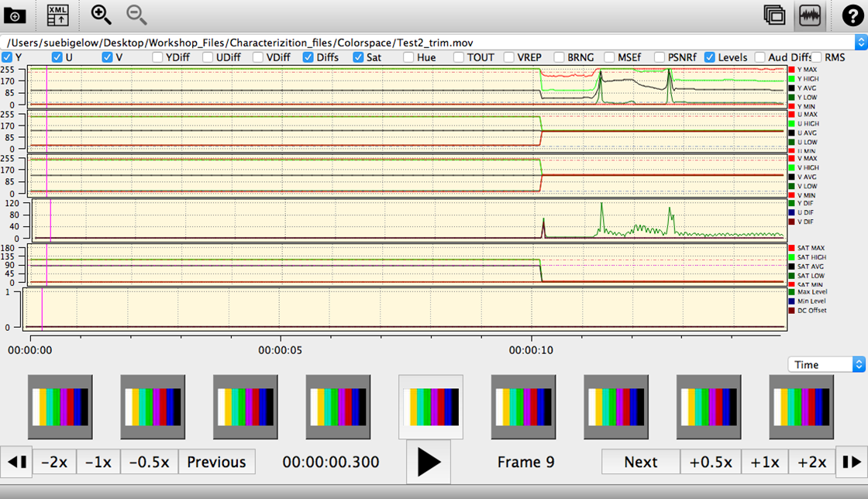The height and width of the screenshot is (499, 868).
Task: Enable the VDiff checkbox
Action: pos(258,57)
